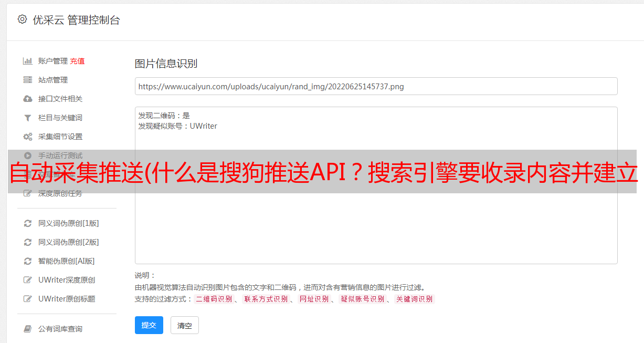This screenshot has height=343, width=644.
Task: Open the 账户管理 menu item
Action: (x=53, y=61)
